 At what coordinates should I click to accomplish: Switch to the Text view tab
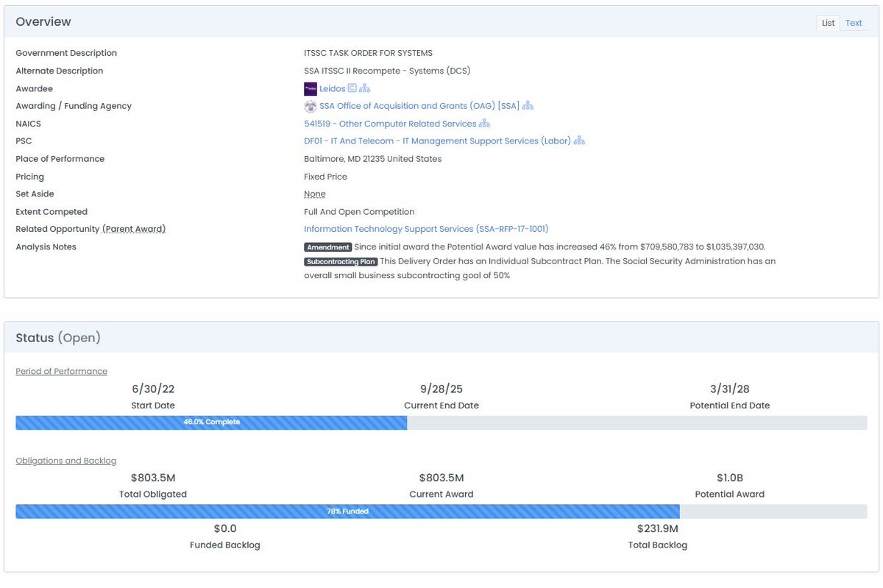point(854,23)
